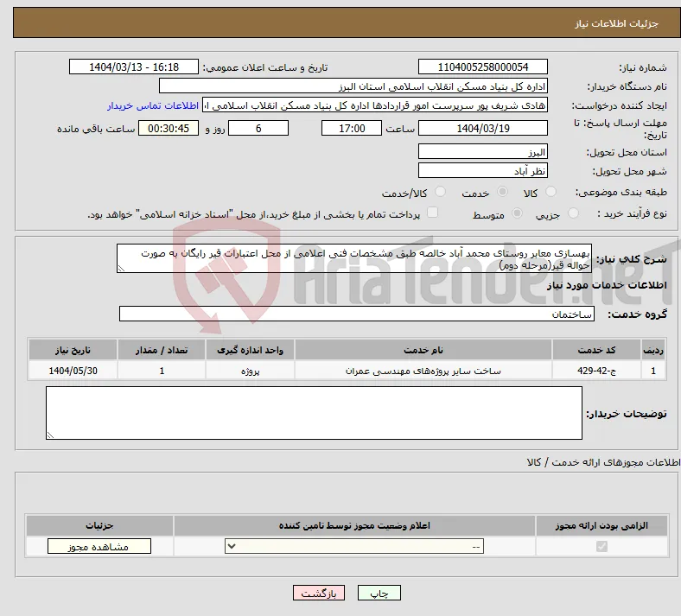Toggle the mandatory license checkbox
Screen dimensions: 681x616
point(601,546)
